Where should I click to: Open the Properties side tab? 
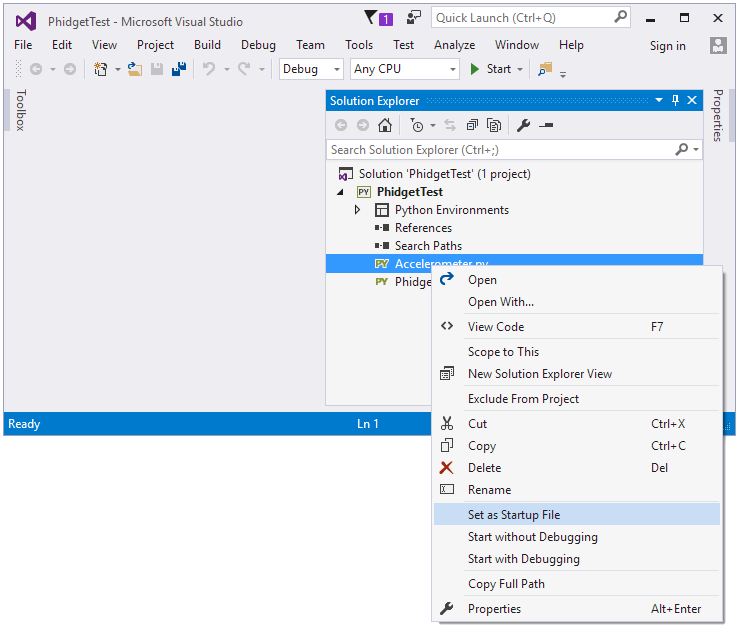click(x=718, y=116)
